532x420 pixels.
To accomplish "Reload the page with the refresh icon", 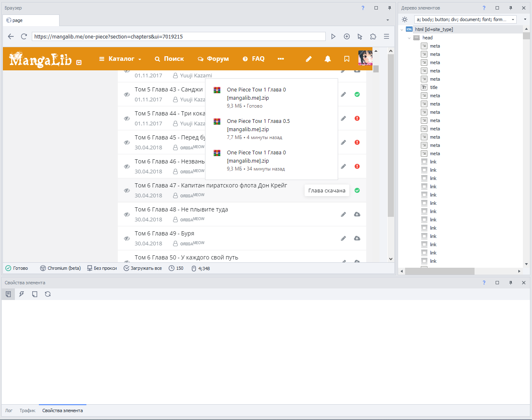I will pos(24,36).
